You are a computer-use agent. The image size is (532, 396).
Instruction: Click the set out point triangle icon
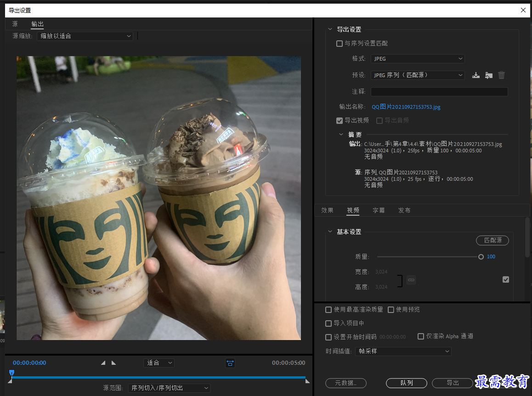[x=113, y=363]
